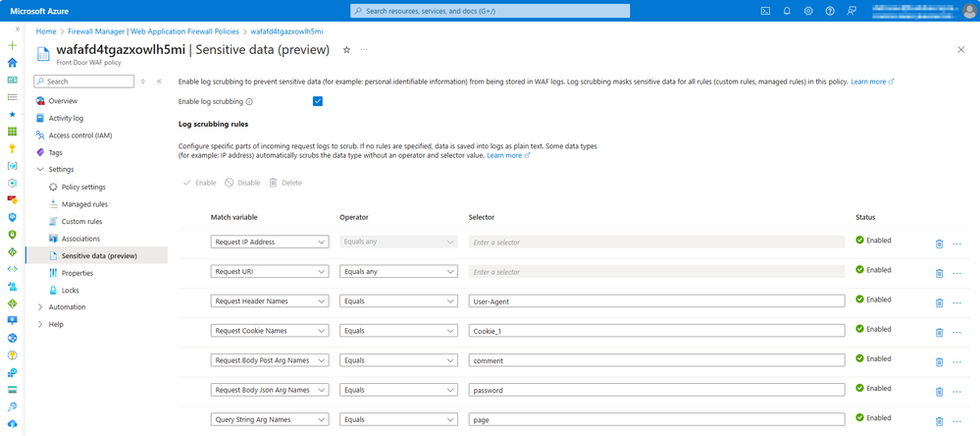
Task: Delete the Request Header Names rule
Action: coord(939,302)
